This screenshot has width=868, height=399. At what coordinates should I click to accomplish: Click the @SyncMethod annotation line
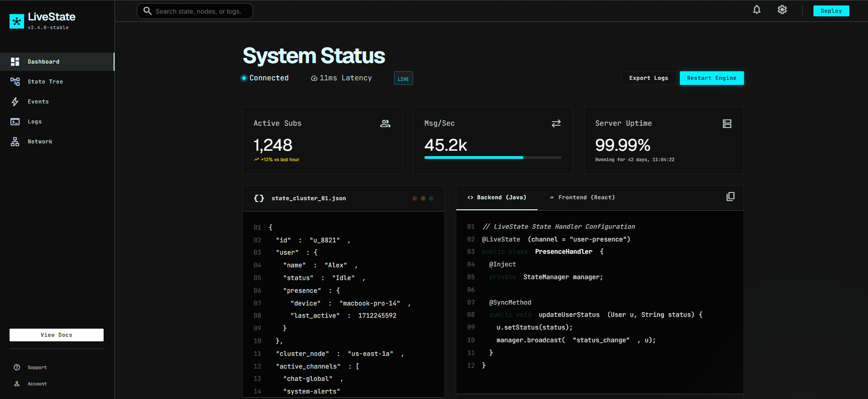[510, 302]
